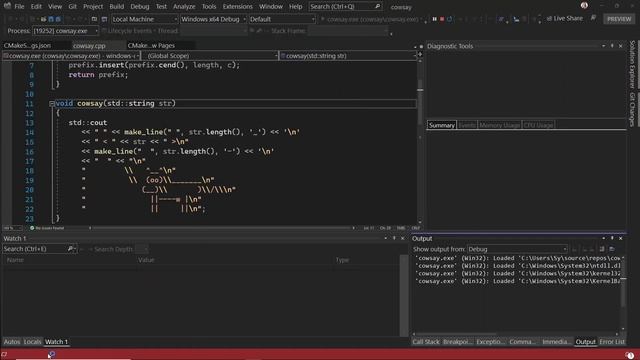Open the Build menu
The width and height of the screenshot is (640, 360).
pos(116,7)
